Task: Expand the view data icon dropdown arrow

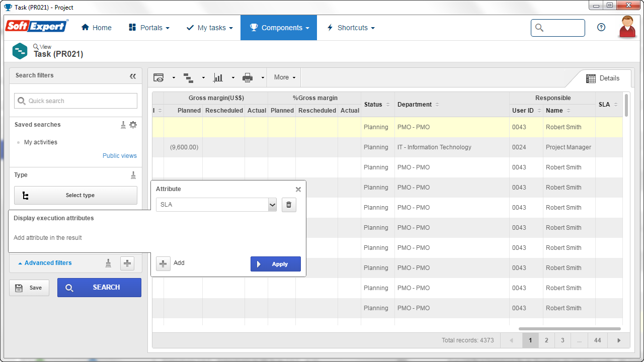Action: click(x=174, y=78)
